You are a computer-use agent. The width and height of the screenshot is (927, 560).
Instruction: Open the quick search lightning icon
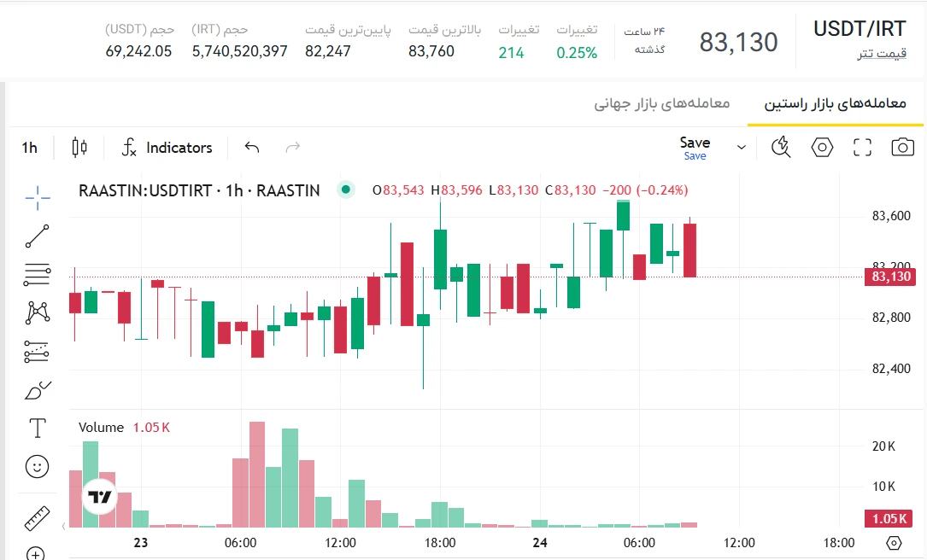[781, 147]
